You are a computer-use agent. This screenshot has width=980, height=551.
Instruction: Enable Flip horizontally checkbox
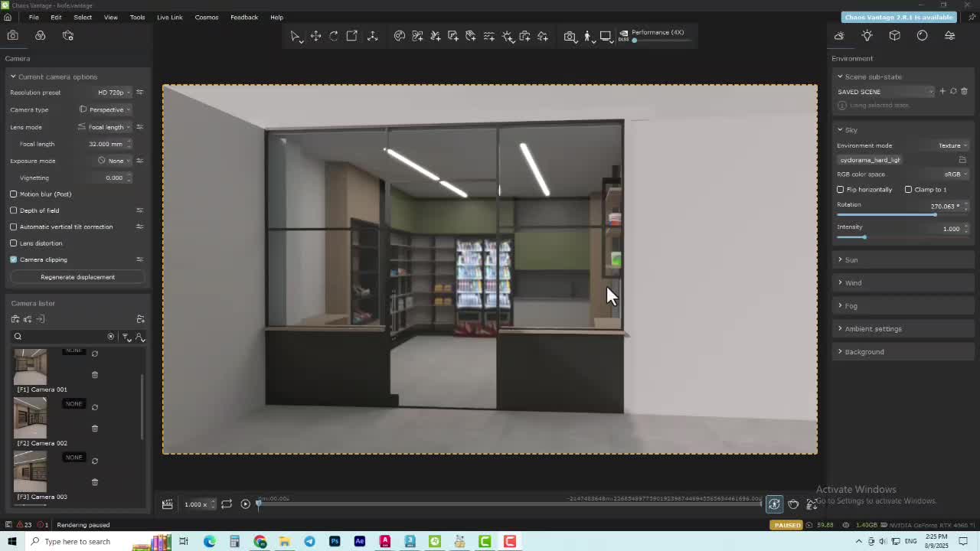(841, 190)
